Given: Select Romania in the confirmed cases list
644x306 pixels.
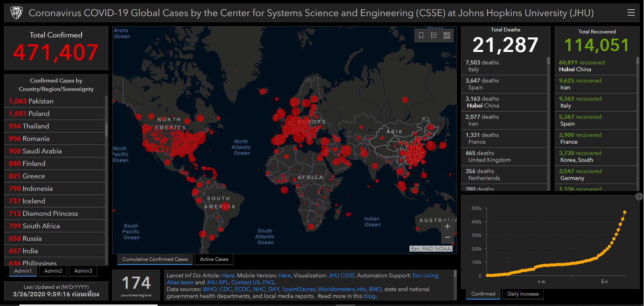Looking at the screenshot, I should point(55,139).
